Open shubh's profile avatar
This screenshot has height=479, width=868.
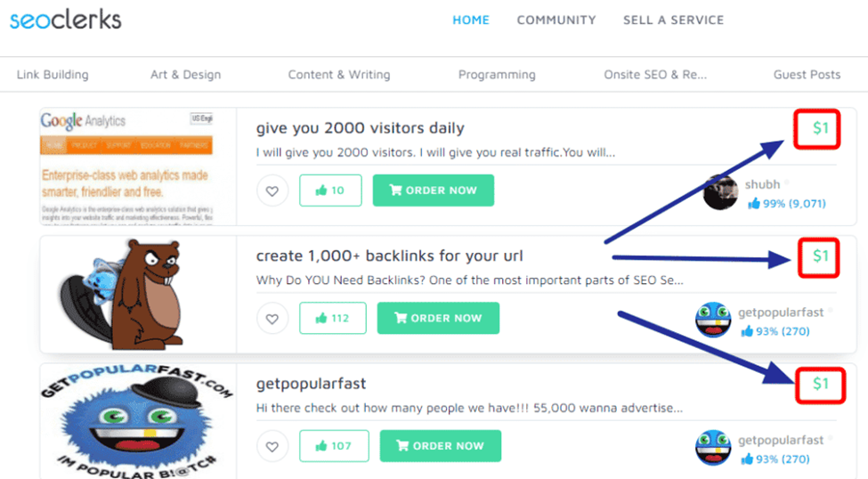(x=720, y=192)
